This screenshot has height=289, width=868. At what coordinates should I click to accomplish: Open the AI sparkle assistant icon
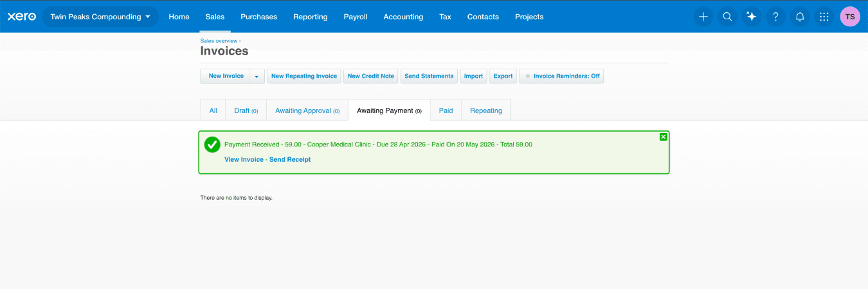click(x=751, y=17)
